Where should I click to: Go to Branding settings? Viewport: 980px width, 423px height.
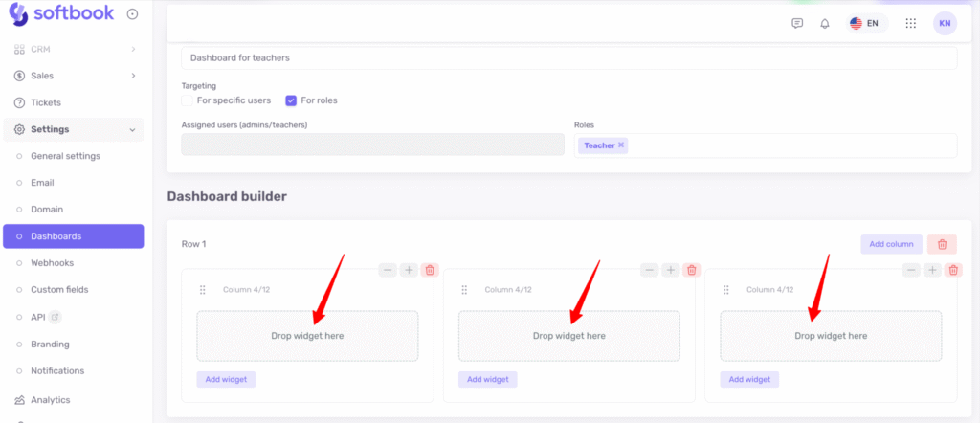[50, 344]
